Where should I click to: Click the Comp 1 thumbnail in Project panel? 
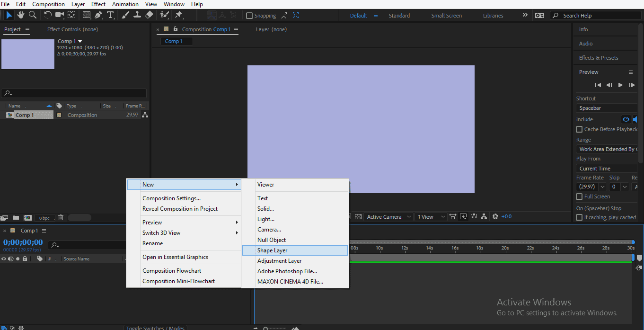(x=27, y=54)
